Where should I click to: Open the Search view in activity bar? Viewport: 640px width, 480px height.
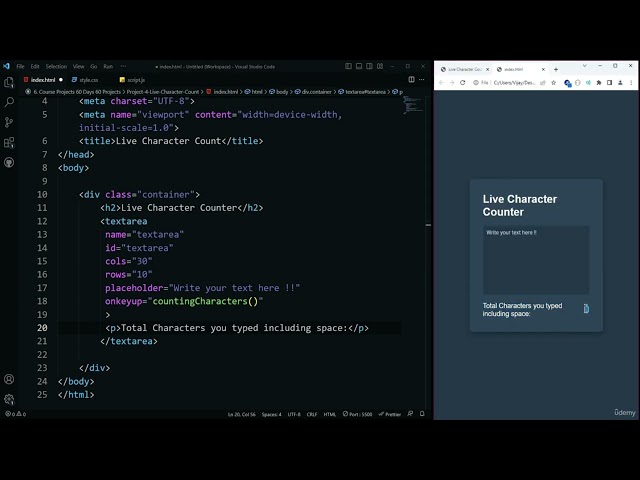coord(9,102)
